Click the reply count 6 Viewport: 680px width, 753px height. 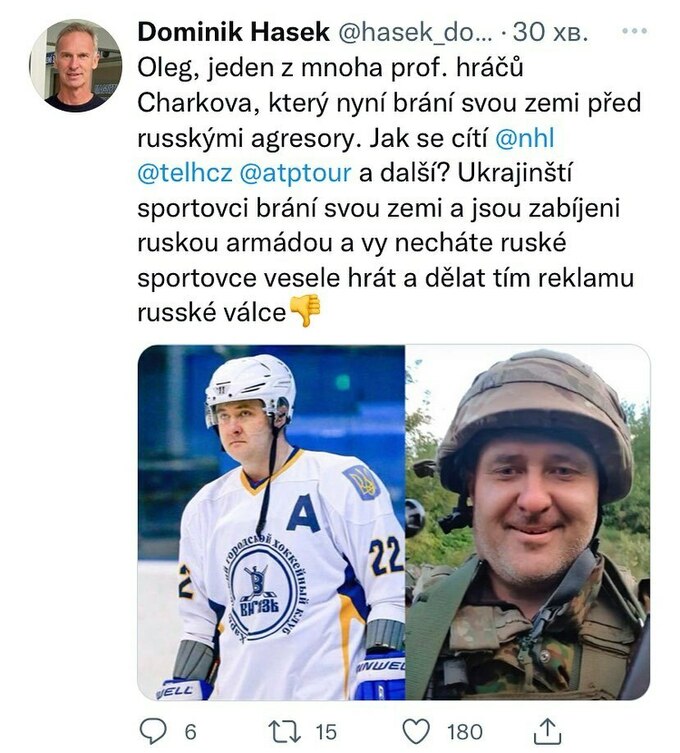pyautogui.click(x=191, y=732)
